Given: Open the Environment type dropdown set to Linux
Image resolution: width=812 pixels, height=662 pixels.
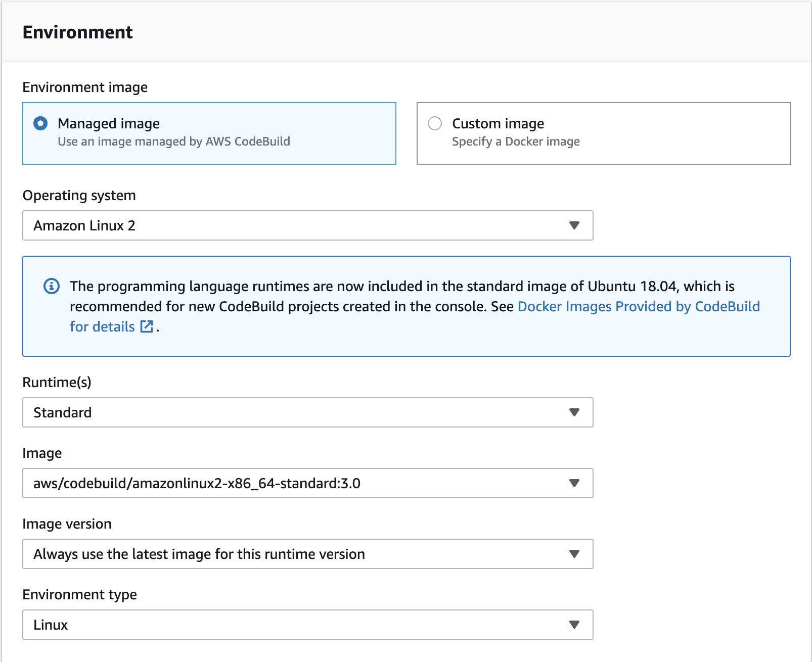Looking at the screenshot, I should pyautogui.click(x=307, y=625).
